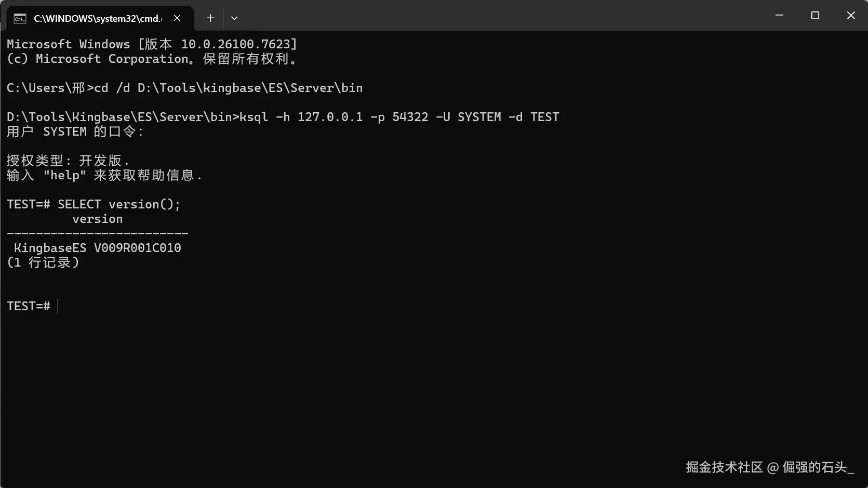Screen dimensions: 868x488
Task: Close the terminal window
Action: tap(851, 16)
